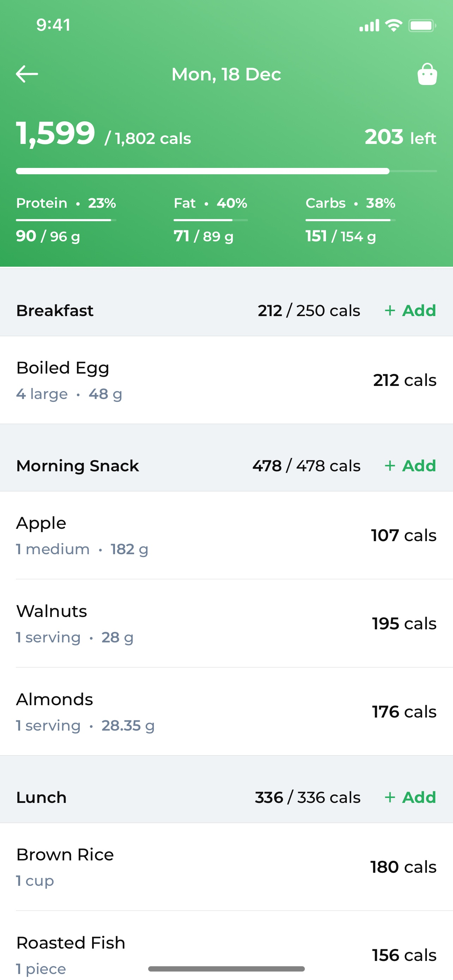Open the shopping bag icon
Image resolution: width=453 pixels, height=980 pixels.
427,74
